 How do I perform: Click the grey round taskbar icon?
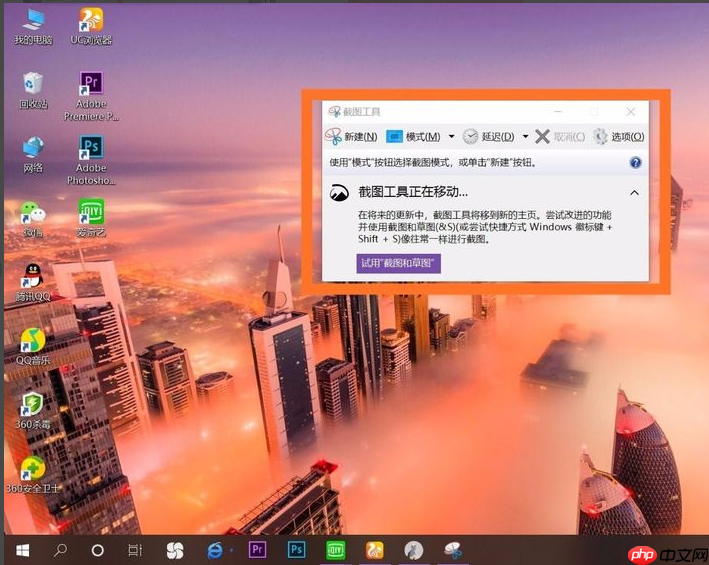coord(413,550)
